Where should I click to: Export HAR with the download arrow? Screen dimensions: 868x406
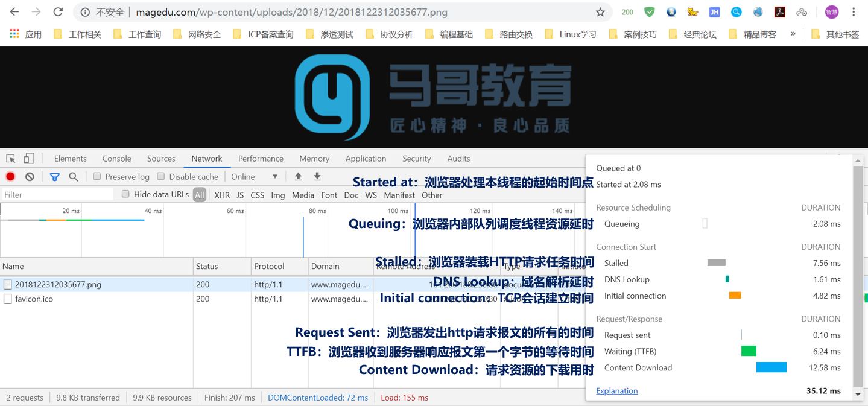pos(317,177)
